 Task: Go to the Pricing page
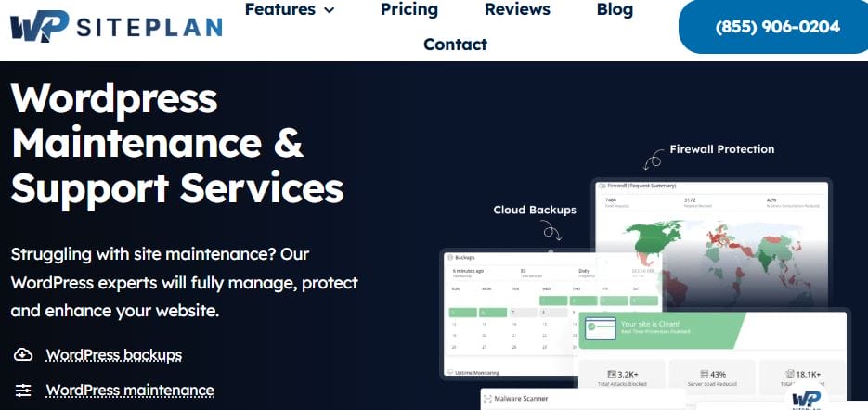point(410,10)
